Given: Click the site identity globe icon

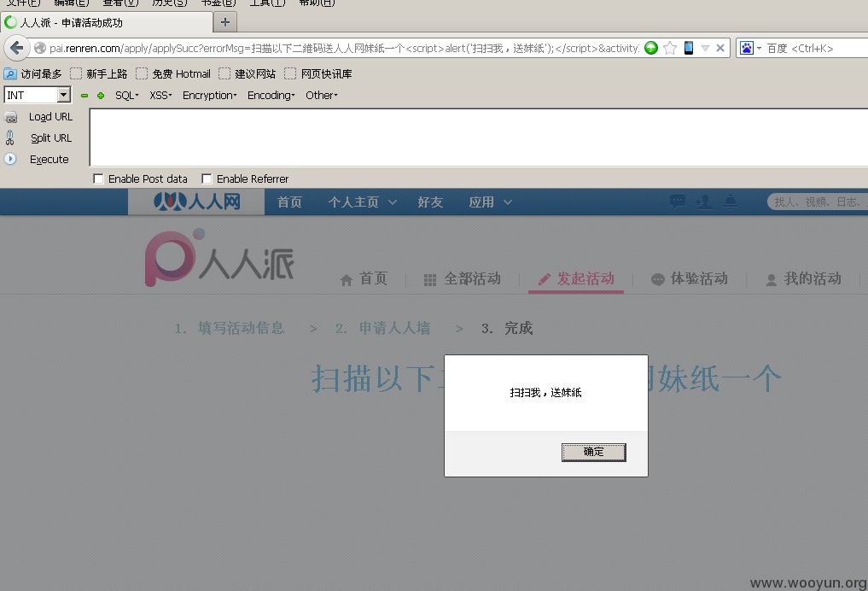Looking at the screenshot, I should pos(40,48).
